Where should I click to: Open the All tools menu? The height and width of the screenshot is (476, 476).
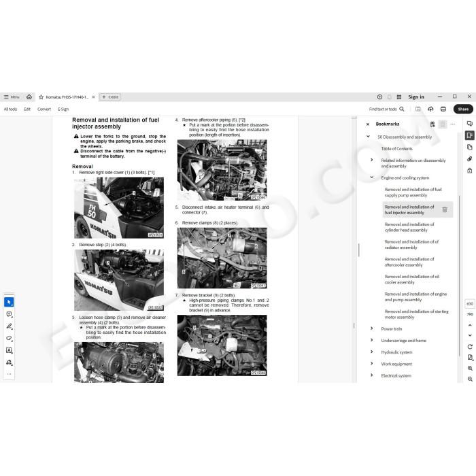click(x=10, y=109)
